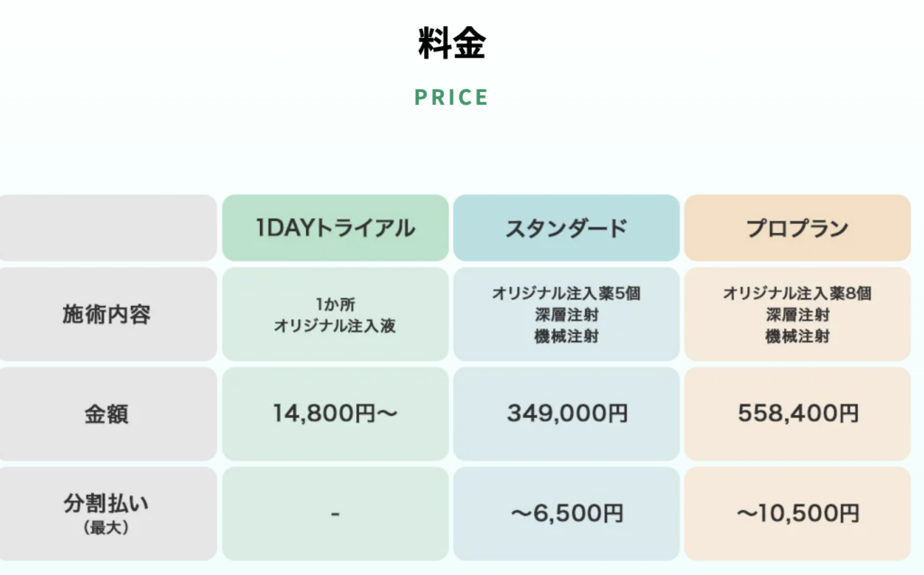This screenshot has width=924, height=575.
Task: Click the 558,400円 price cell
Action: tap(797, 414)
